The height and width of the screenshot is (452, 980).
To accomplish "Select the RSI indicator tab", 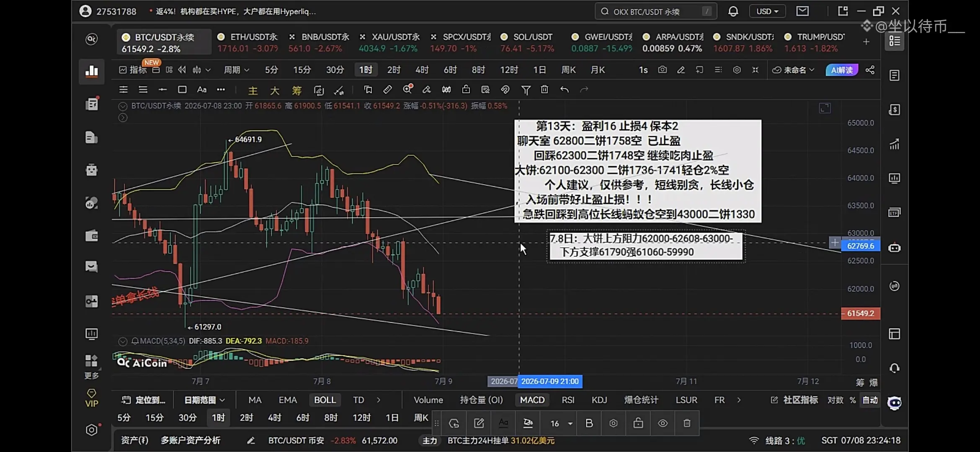I will pyautogui.click(x=568, y=400).
